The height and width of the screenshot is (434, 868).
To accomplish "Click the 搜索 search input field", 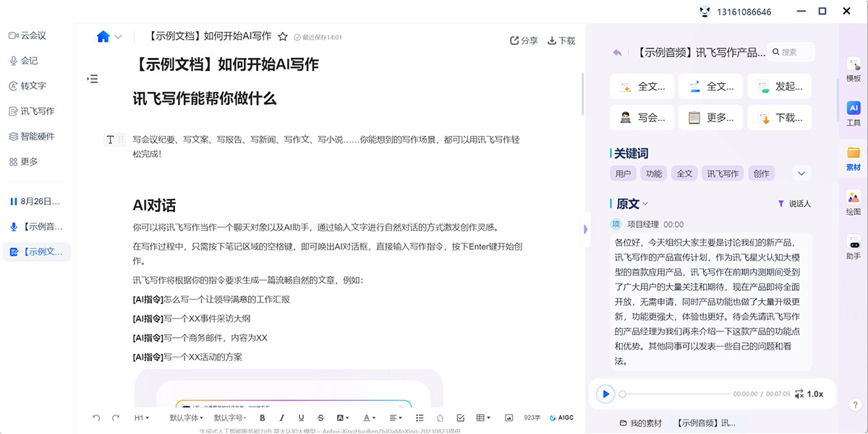I will [795, 52].
